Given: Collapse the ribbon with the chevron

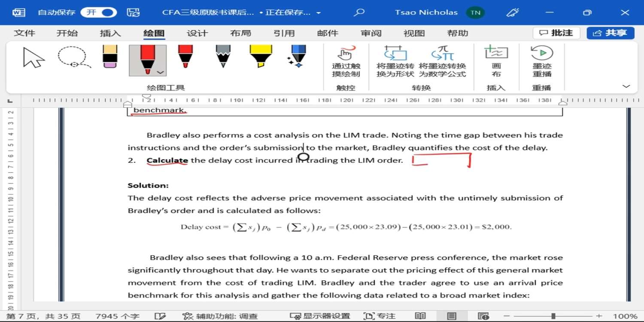Looking at the screenshot, I should tap(626, 87).
